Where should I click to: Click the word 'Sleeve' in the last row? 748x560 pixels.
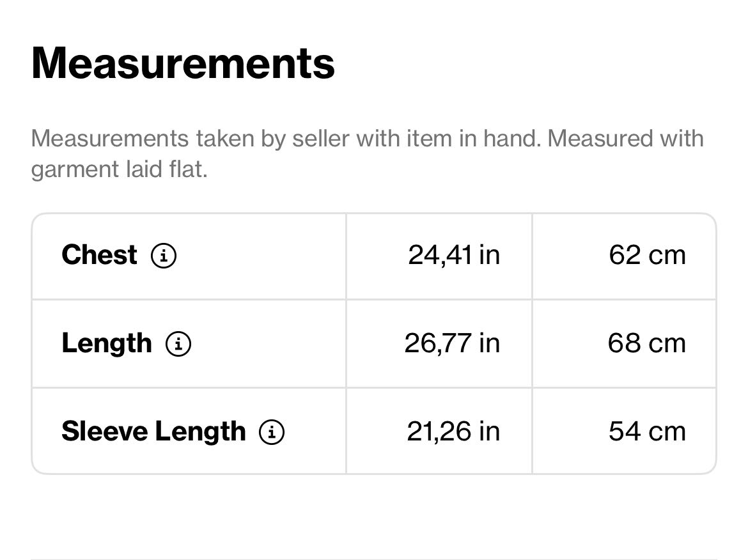(105, 432)
